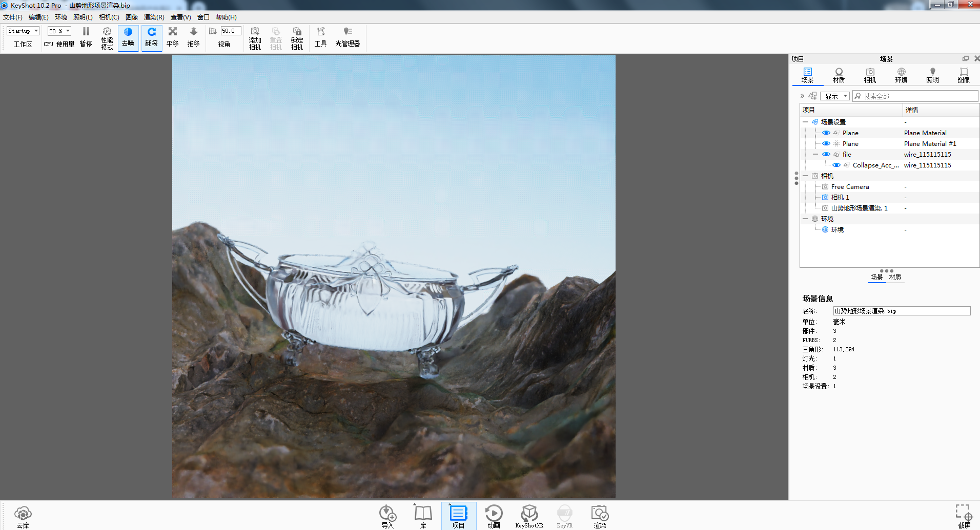Open the tools (工具) toolbar button
The image size is (980, 530).
(320, 37)
